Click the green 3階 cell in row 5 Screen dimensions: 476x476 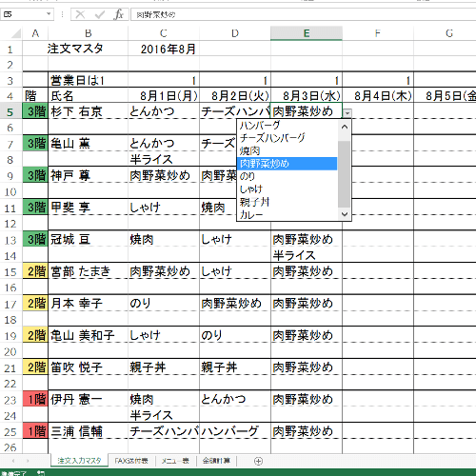[35, 111]
